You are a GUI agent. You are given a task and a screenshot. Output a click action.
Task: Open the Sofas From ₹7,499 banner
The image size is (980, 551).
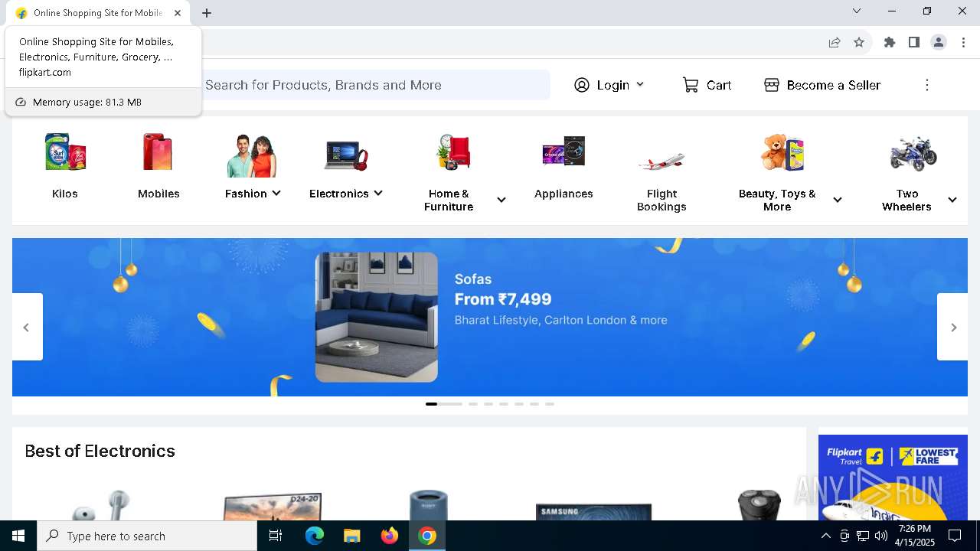(490, 317)
